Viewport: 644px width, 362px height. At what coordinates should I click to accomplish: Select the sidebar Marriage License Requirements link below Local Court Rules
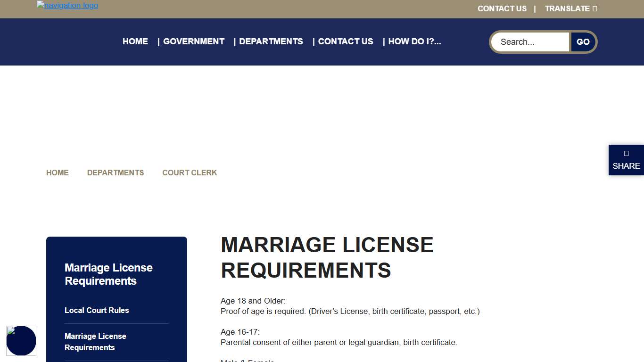pos(95,342)
